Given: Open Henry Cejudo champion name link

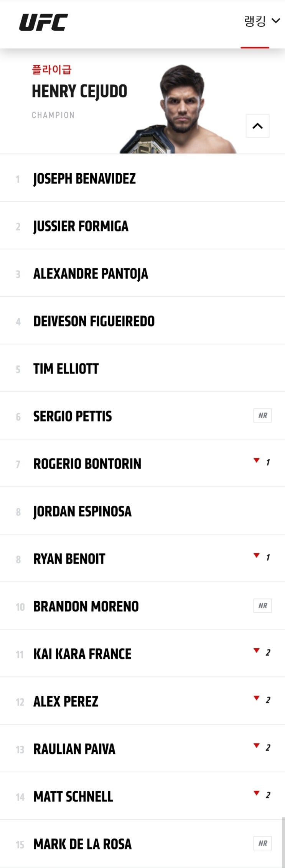Looking at the screenshot, I should [x=79, y=91].
